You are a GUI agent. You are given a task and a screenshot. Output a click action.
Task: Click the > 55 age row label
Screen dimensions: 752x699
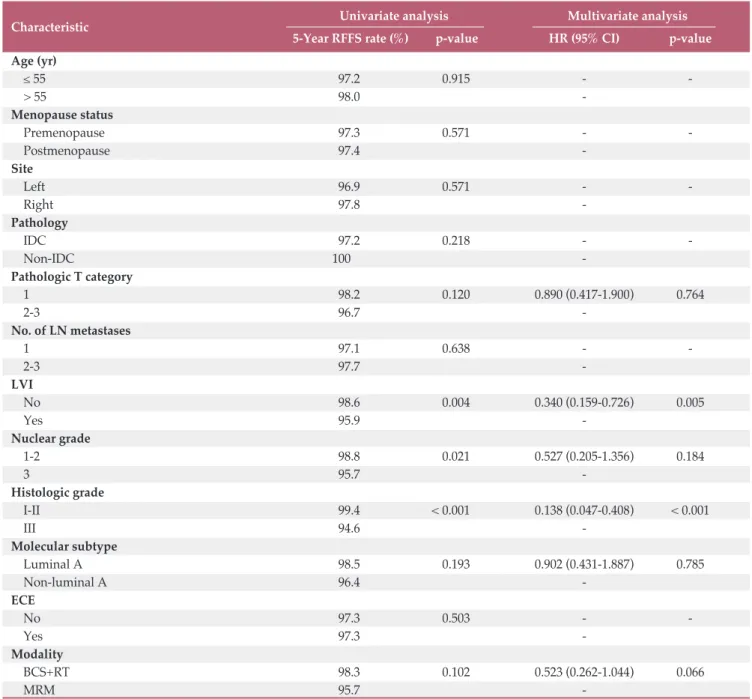[35, 97]
